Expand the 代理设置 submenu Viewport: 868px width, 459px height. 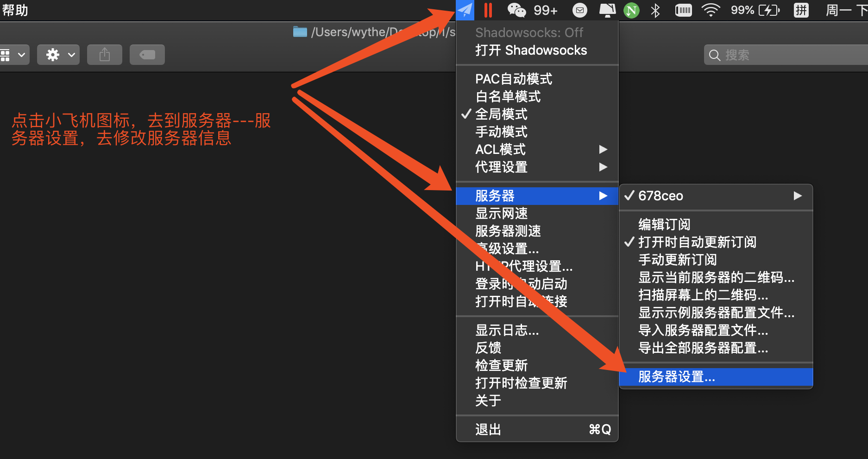point(537,167)
